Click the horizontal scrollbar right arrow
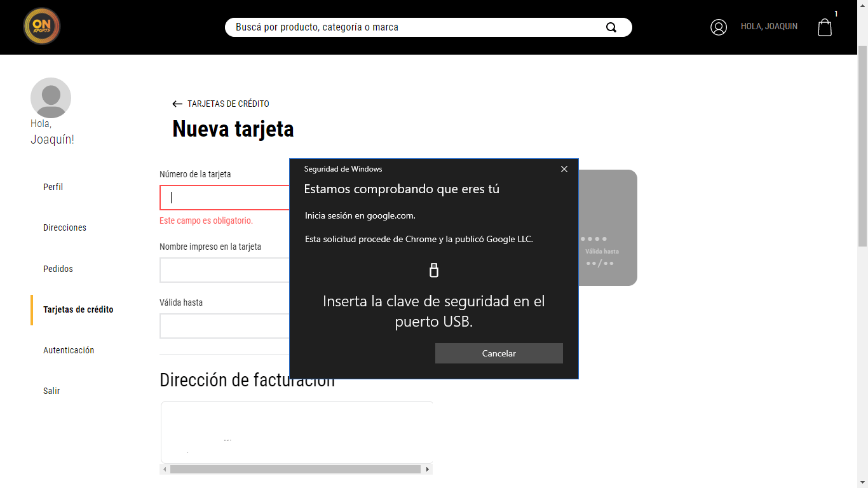 coord(428,469)
